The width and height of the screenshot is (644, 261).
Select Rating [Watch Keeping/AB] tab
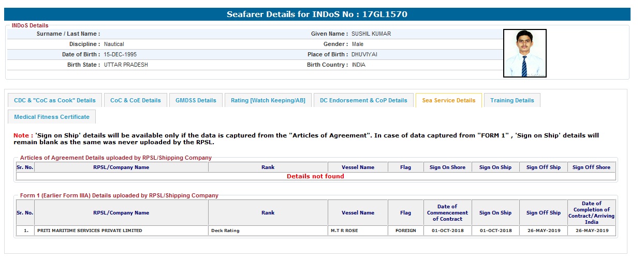click(268, 100)
